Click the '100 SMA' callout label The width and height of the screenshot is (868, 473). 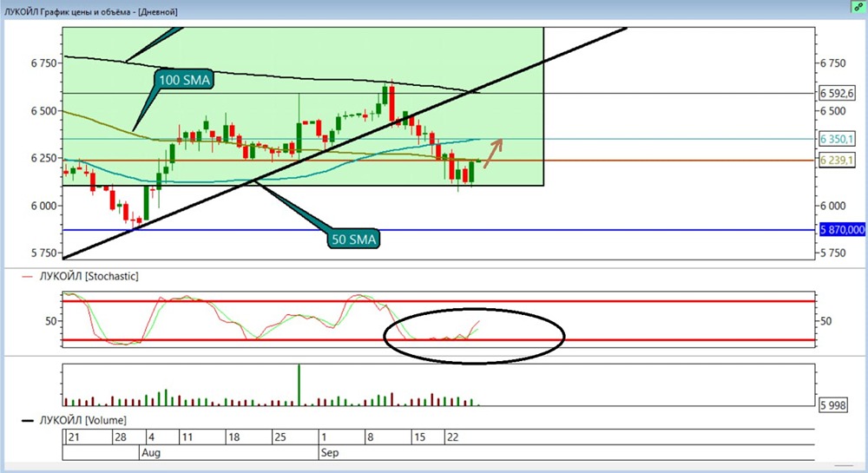(x=184, y=80)
